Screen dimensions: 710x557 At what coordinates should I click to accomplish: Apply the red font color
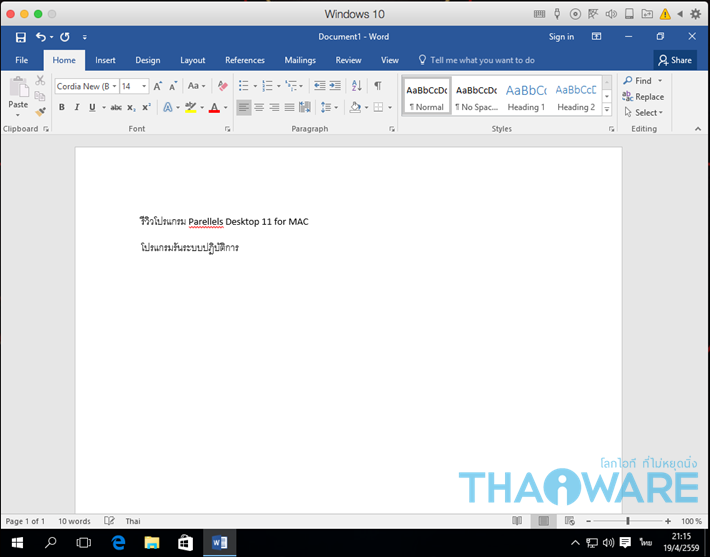pyautogui.click(x=214, y=107)
